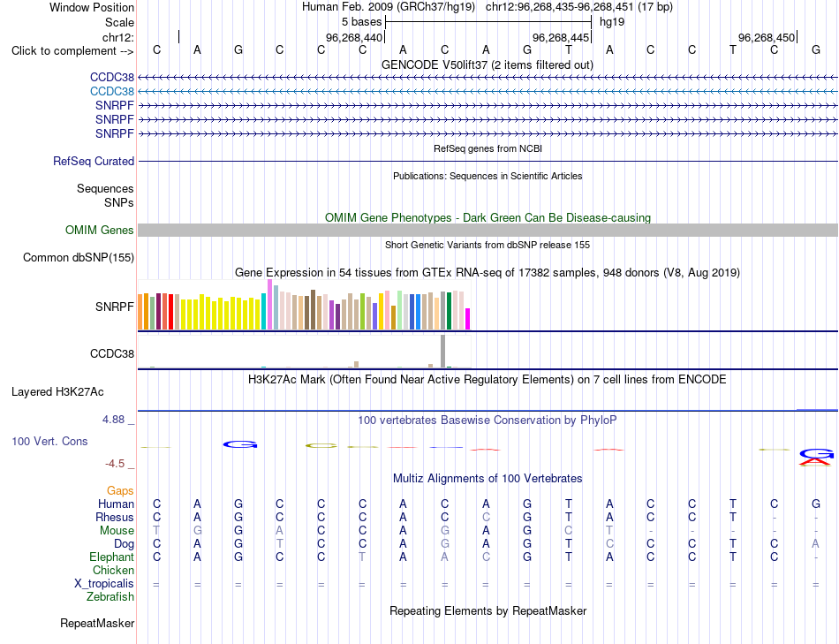This screenshot has height=644, width=839.
Task: Open GENCODE V50lift37 track title
Action: point(488,64)
